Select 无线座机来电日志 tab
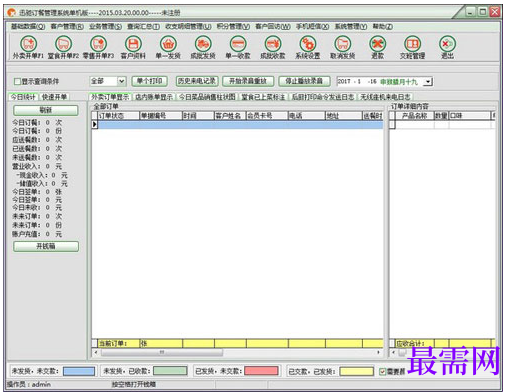This screenshot has width=519, height=392. (x=385, y=97)
